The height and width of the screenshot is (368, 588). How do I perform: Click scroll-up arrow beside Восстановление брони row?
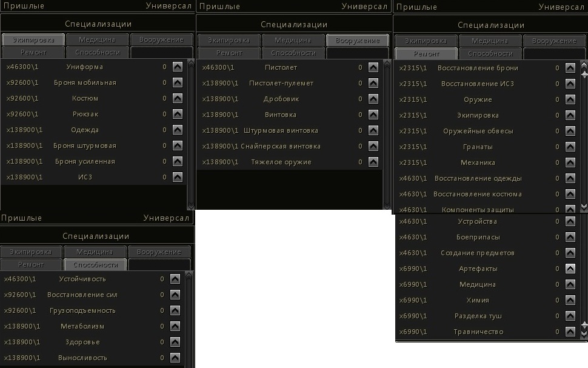(x=584, y=64)
